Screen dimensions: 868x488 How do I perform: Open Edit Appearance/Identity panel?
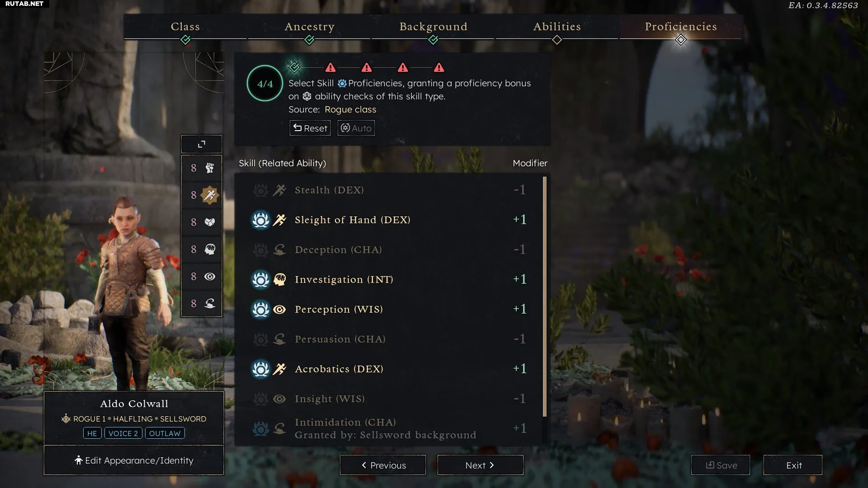pyautogui.click(x=134, y=460)
